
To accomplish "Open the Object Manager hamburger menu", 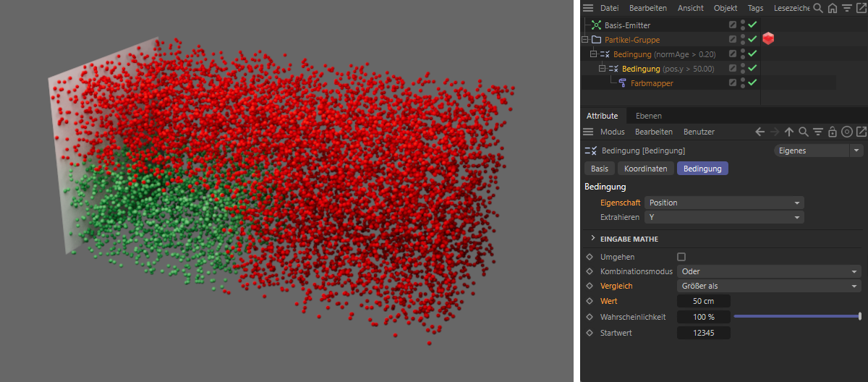I will click(x=587, y=8).
